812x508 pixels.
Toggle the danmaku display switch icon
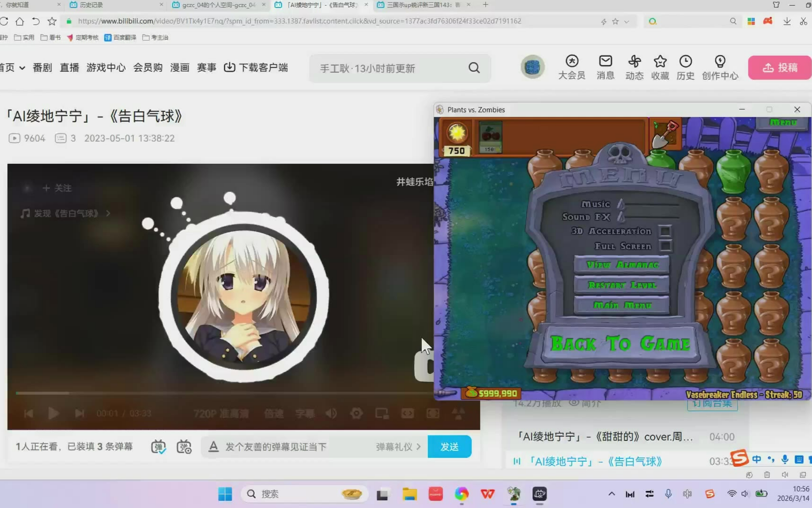coord(159,447)
